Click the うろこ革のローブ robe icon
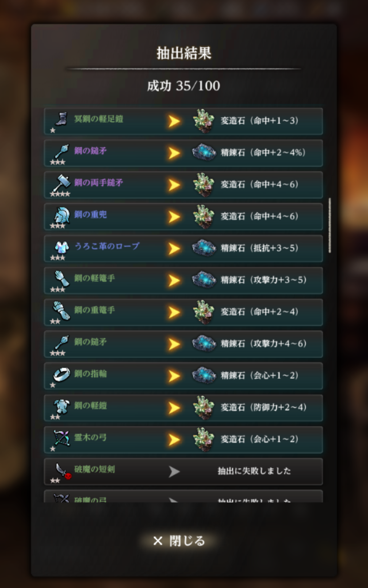The width and height of the screenshot is (368, 588). 61,247
